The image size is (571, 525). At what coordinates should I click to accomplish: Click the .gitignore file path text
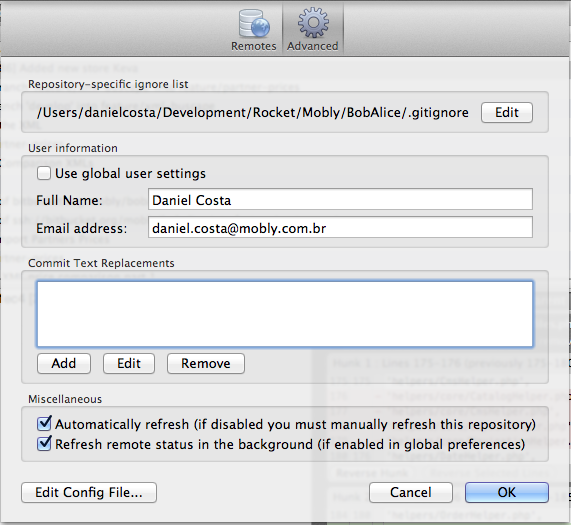pos(253,112)
